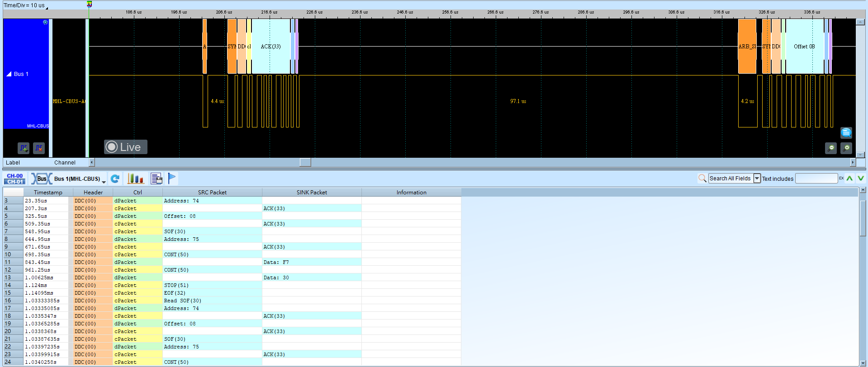
Task: Toggle the CH-00 CH-01 channel selector
Action: click(x=15, y=179)
